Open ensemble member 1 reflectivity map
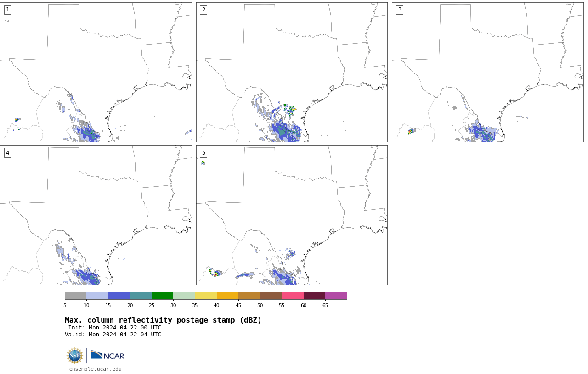The width and height of the screenshot is (588, 374). [96, 72]
